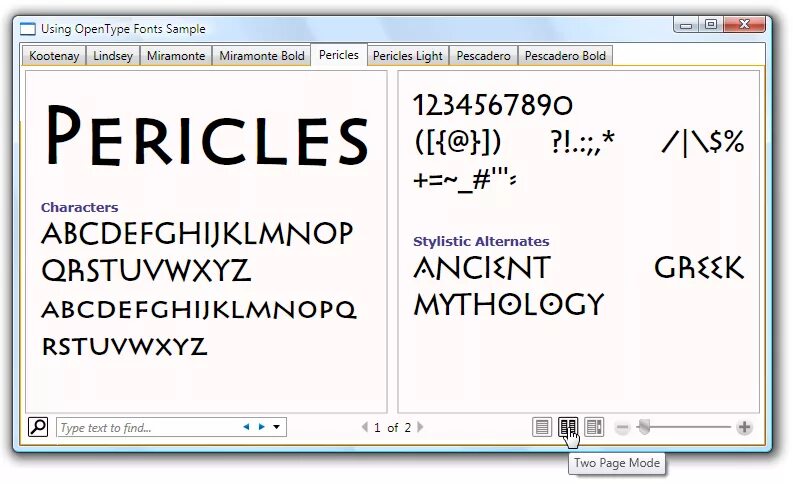Screen dimensions: 793x484
Task: Switch to the Miramonte Bold tab
Action: tap(262, 56)
